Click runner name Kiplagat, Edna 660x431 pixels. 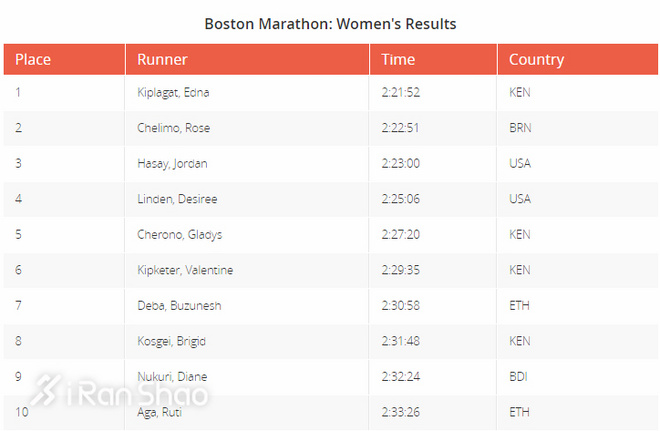(x=173, y=93)
